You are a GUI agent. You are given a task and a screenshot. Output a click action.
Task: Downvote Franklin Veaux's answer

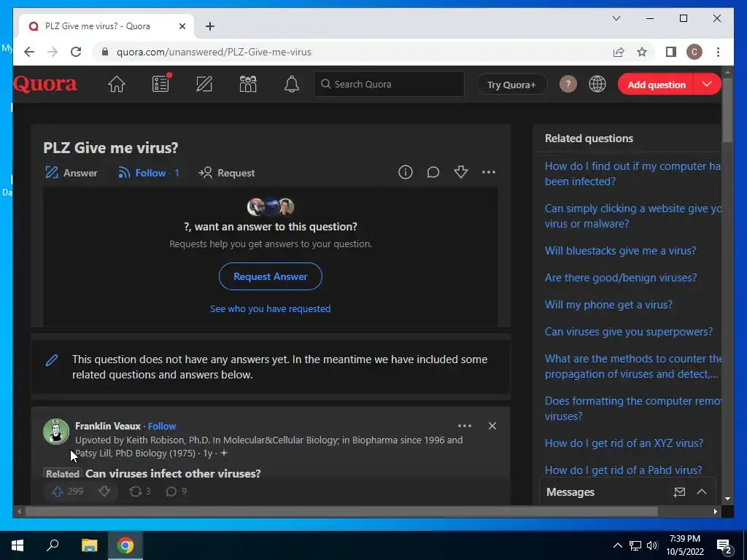pos(104,491)
